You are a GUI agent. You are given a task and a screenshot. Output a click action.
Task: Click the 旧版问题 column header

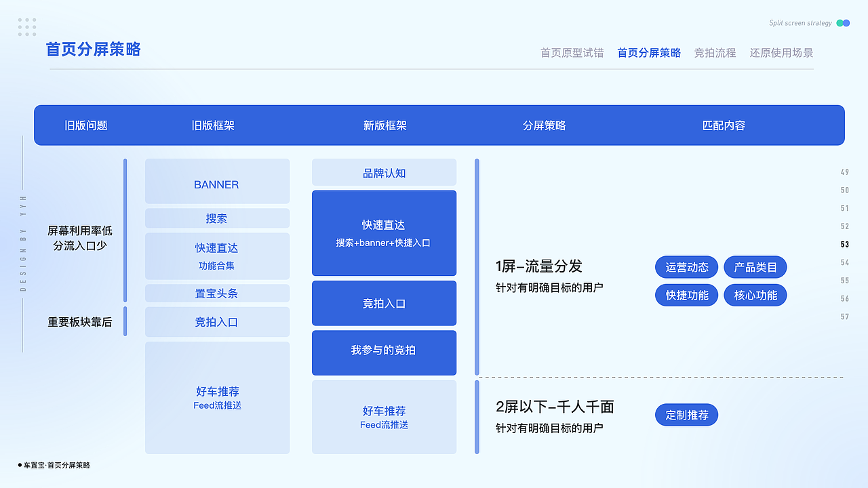coord(86,125)
